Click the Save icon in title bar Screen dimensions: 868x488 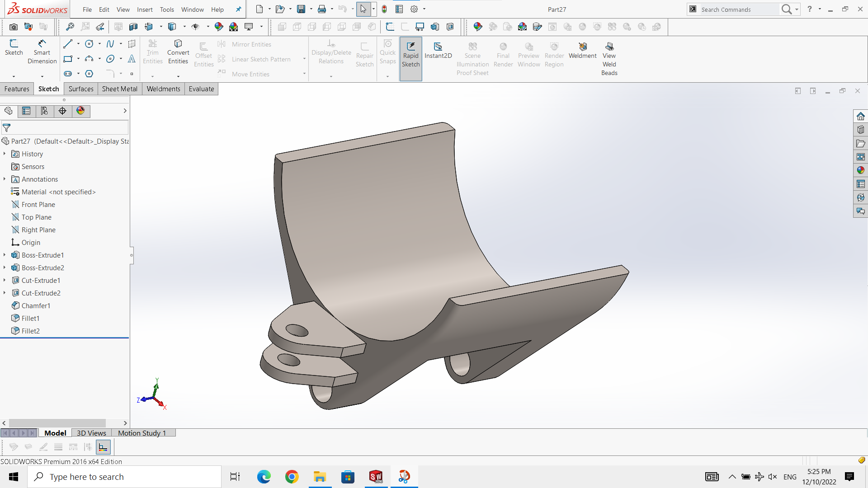301,9
